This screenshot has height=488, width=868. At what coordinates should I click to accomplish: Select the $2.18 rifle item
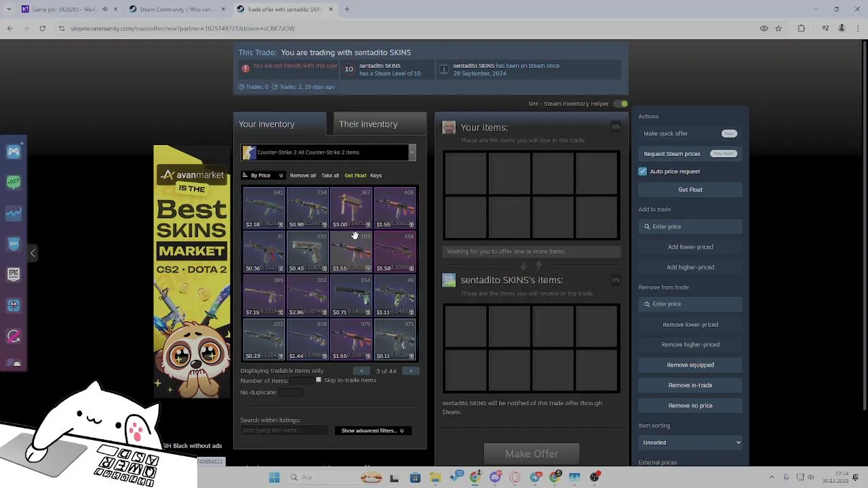coord(264,208)
